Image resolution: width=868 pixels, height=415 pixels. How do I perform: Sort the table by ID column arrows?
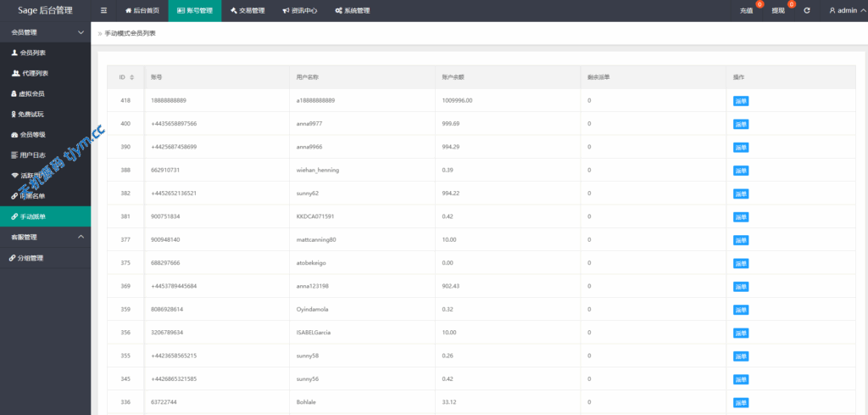[131, 77]
